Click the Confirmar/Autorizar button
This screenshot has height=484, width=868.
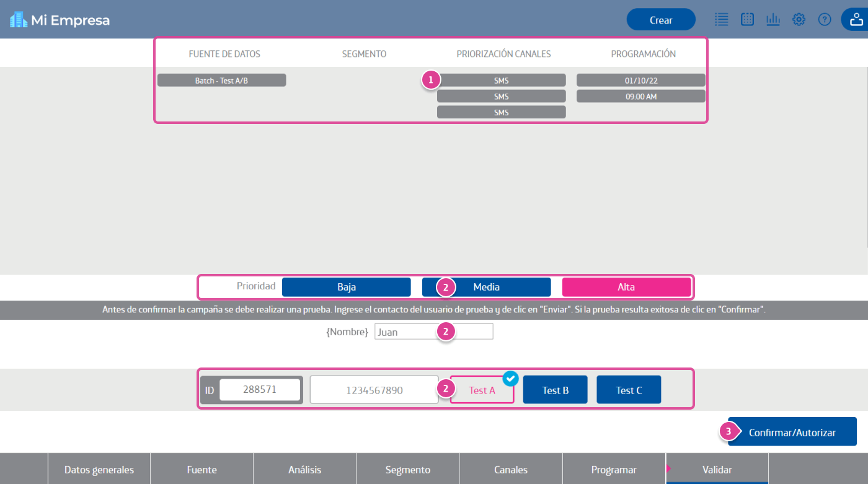click(x=792, y=433)
